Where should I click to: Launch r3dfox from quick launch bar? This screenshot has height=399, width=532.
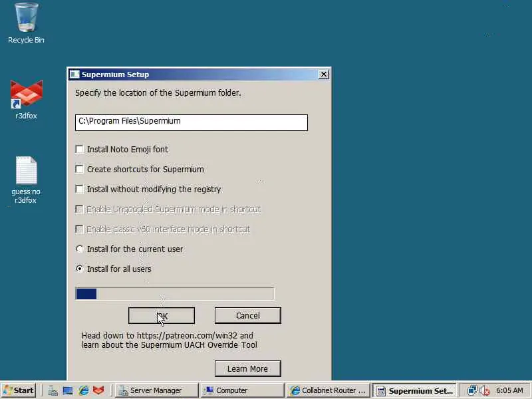[x=98, y=390]
